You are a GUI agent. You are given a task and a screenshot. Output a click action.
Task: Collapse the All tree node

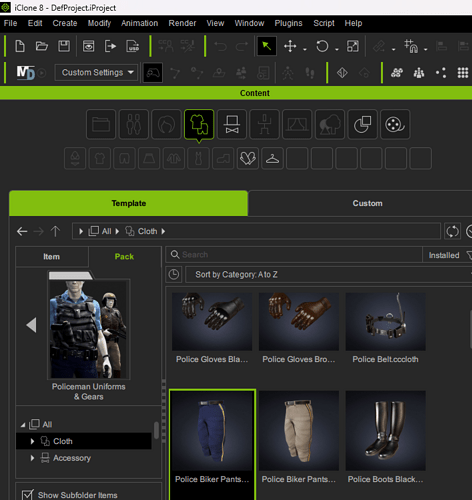click(23, 425)
